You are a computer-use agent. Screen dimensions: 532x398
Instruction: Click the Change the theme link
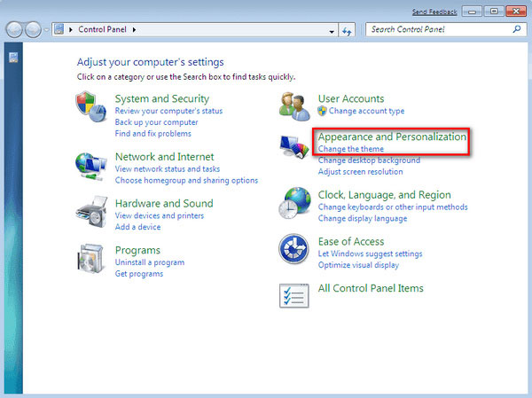point(351,149)
